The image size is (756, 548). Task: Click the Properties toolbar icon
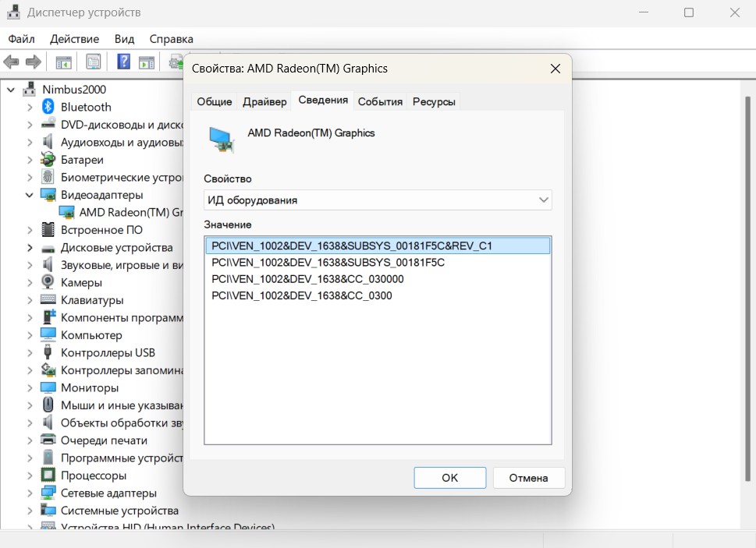pos(93,62)
